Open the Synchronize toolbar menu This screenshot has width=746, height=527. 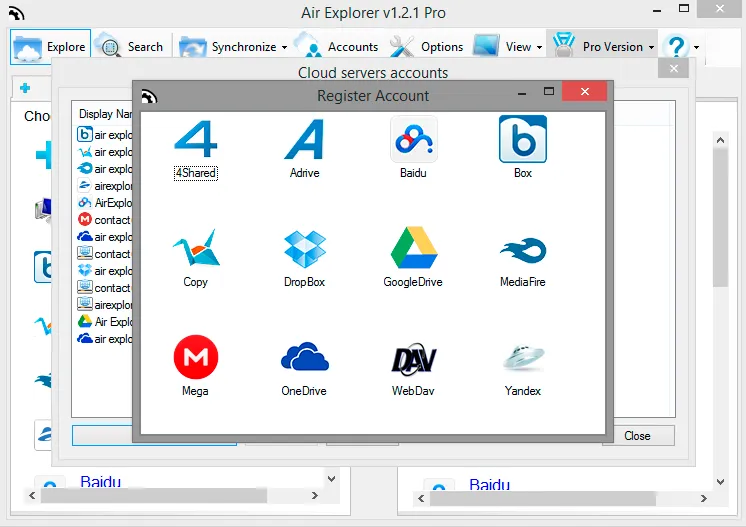coord(233,47)
